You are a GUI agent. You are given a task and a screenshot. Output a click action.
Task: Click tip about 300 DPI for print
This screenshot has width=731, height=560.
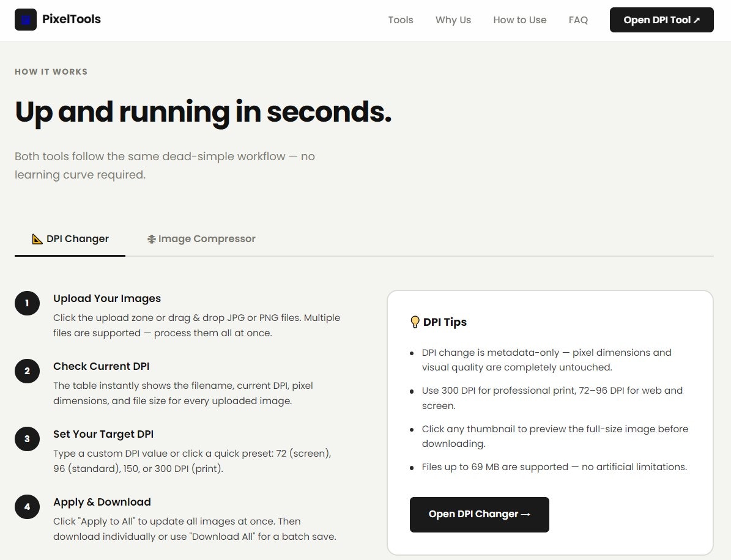pyautogui.click(x=552, y=398)
